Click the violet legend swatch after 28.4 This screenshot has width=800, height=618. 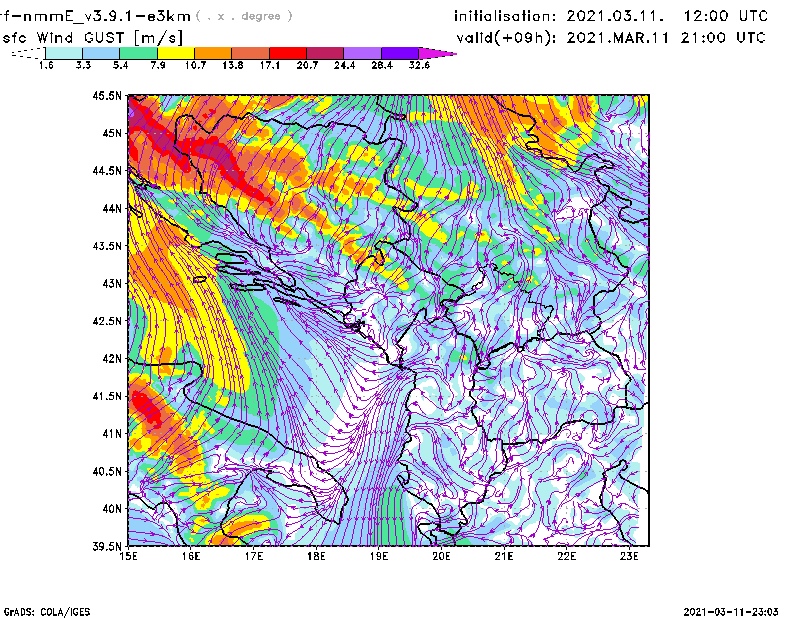tap(400, 53)
